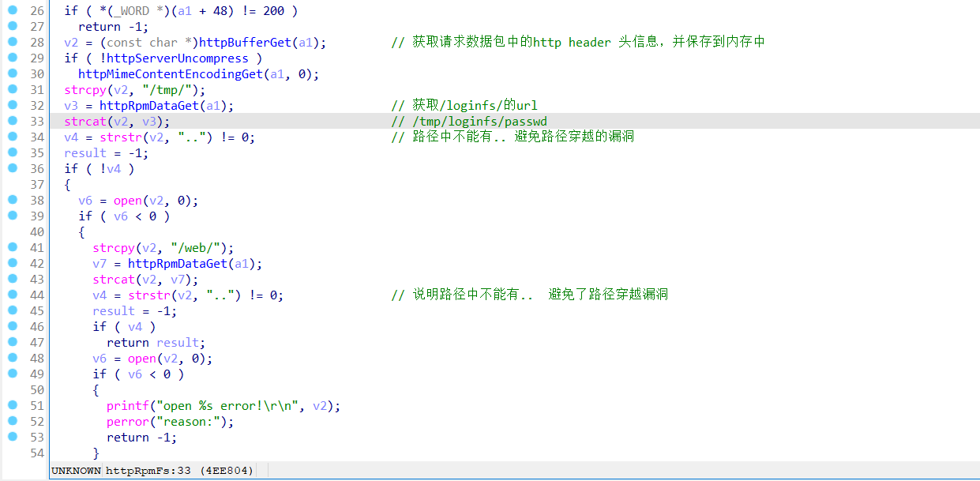Screen dimensions: 980x481
Task: Click "return -1;" on line 27
Action: pyautogui.click(x=113, y=26)
